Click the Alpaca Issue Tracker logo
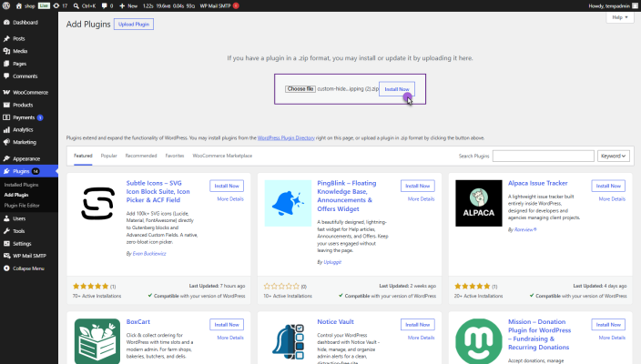This screenshot has width=641, height=364. coord(479,203)
